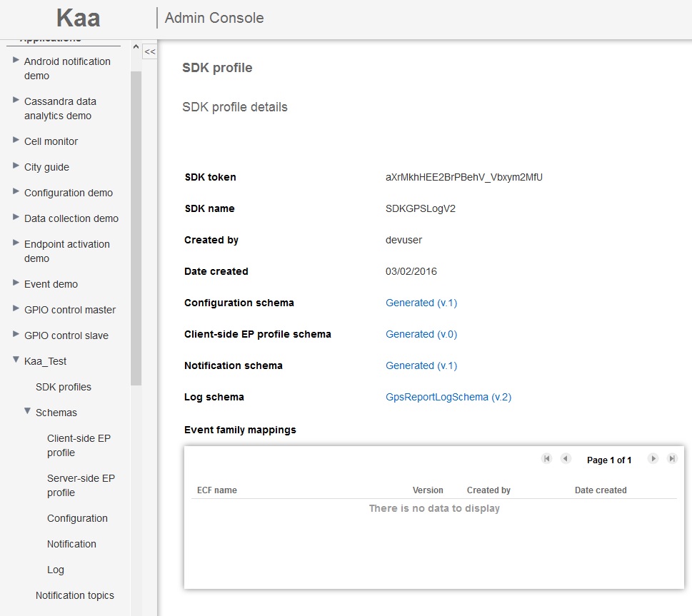Open Configuration schemas in sidebar
The image size is (692, 616).
coord(77,518)
